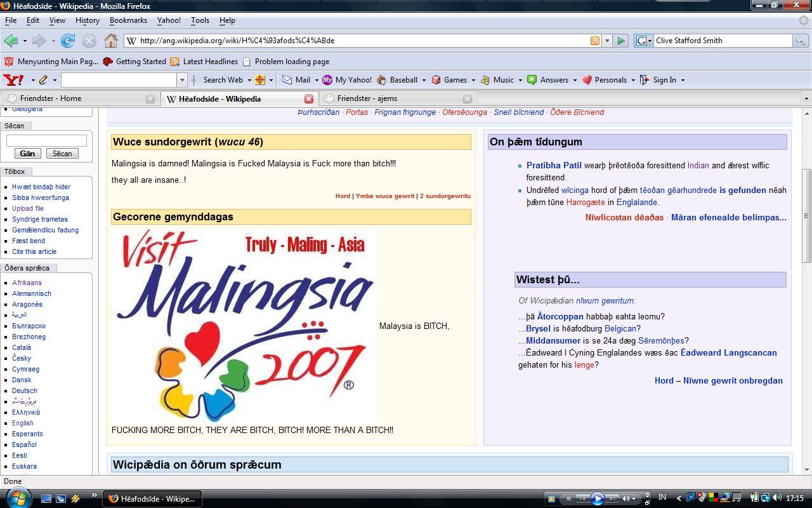812x508 pixels.
Task: Click the Wikipedia Sēcan search input field
Action: point(46,141)
